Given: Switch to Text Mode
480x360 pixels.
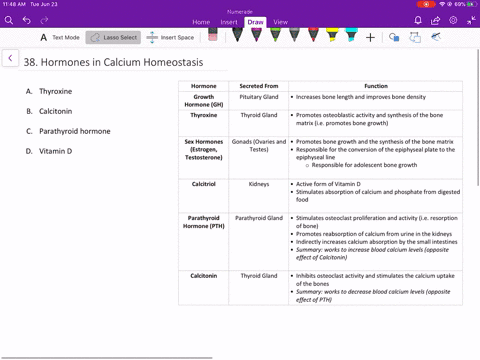Looking at the screenshot, I should pyautogui.click(x=60, y=37).
